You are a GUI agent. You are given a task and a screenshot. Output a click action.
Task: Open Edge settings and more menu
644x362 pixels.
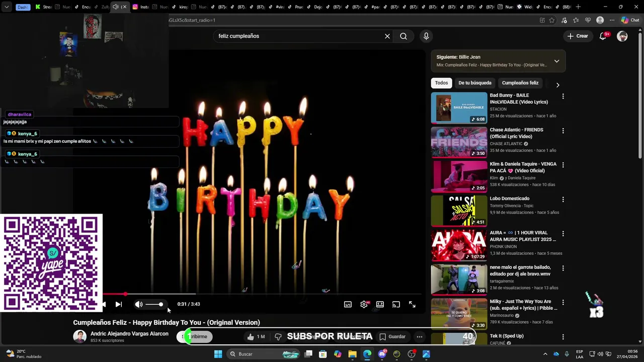[612, 20]
